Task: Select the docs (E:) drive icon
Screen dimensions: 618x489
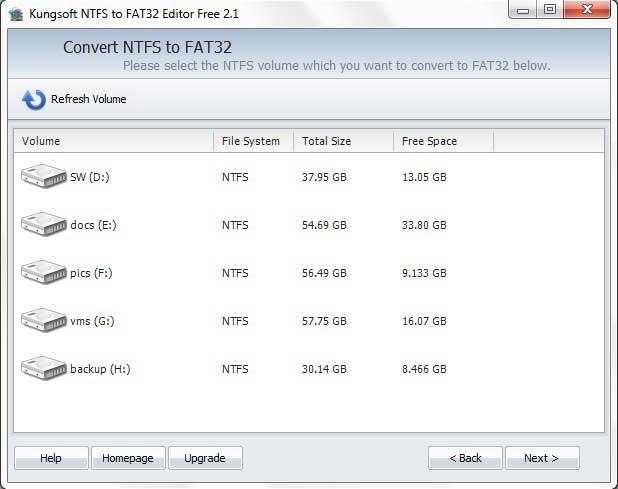Action: 43,224
